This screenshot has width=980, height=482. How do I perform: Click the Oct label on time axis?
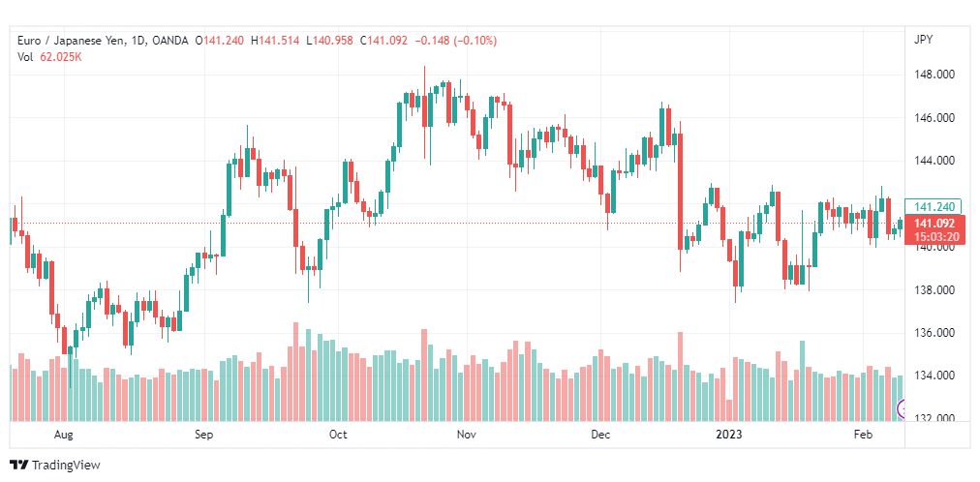[338, 435]
